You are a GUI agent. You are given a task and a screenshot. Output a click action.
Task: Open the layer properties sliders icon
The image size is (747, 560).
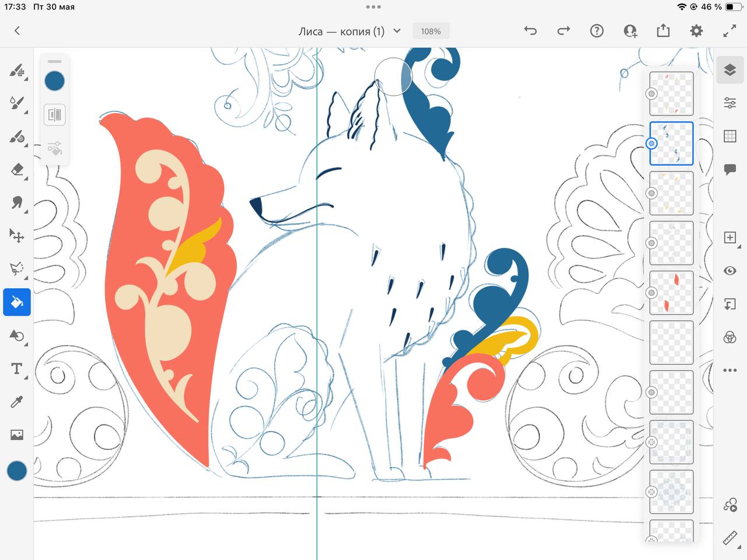[x=729, y=103]
